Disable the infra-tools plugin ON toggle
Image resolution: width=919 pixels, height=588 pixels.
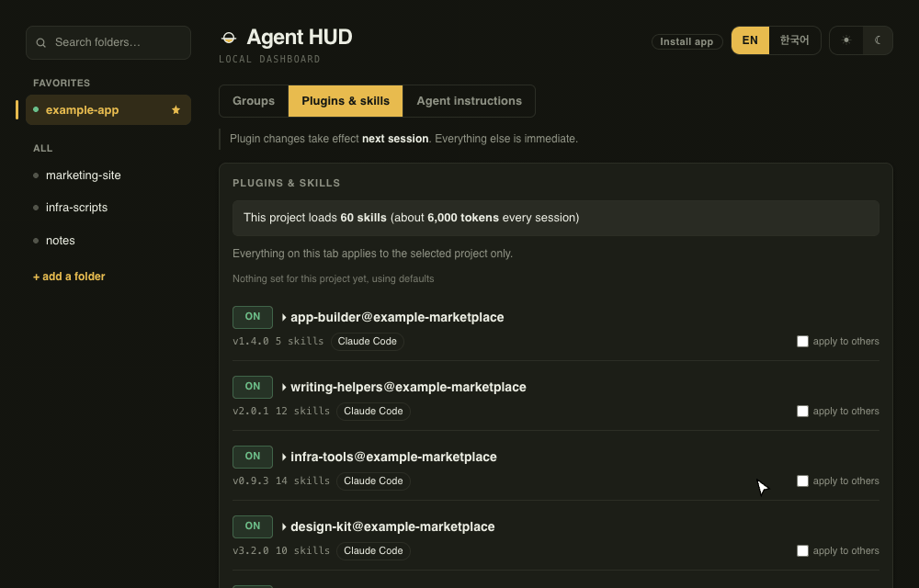[253, 457]
